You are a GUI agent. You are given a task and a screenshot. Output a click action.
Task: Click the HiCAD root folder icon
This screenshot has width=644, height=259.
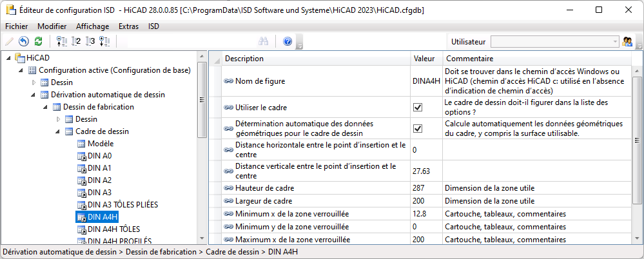[x=19, y=58]
